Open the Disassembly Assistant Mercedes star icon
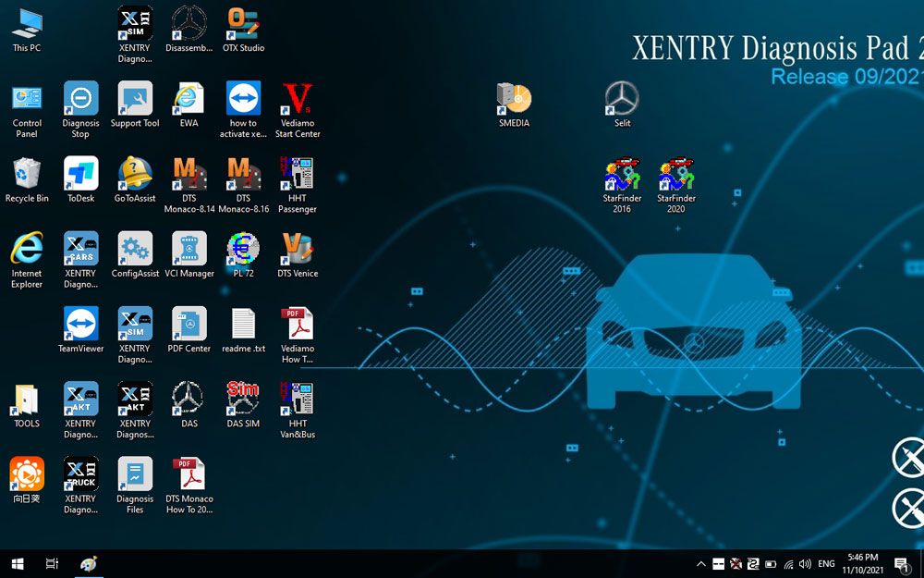 click(189, 31)
